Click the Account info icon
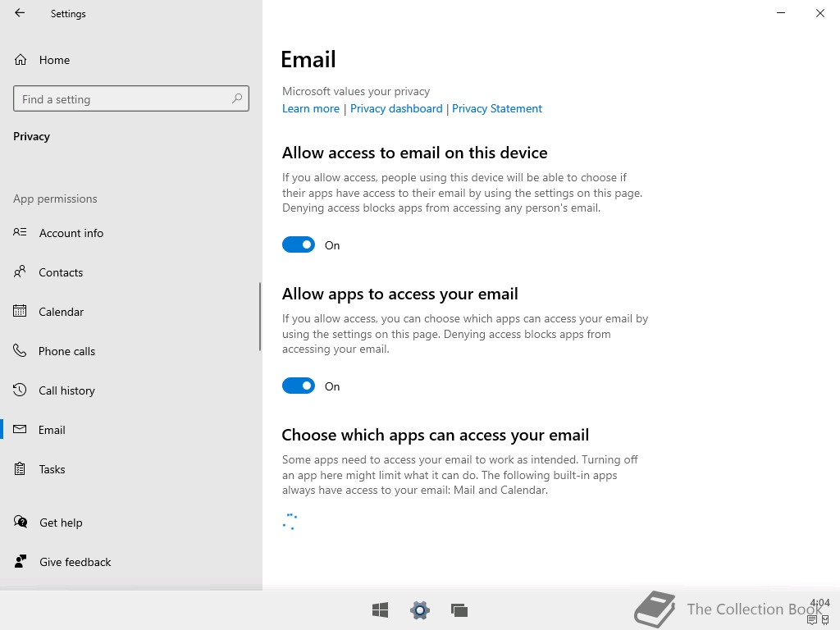The width and height of the screenshot is (840, 630). (20, 232)
